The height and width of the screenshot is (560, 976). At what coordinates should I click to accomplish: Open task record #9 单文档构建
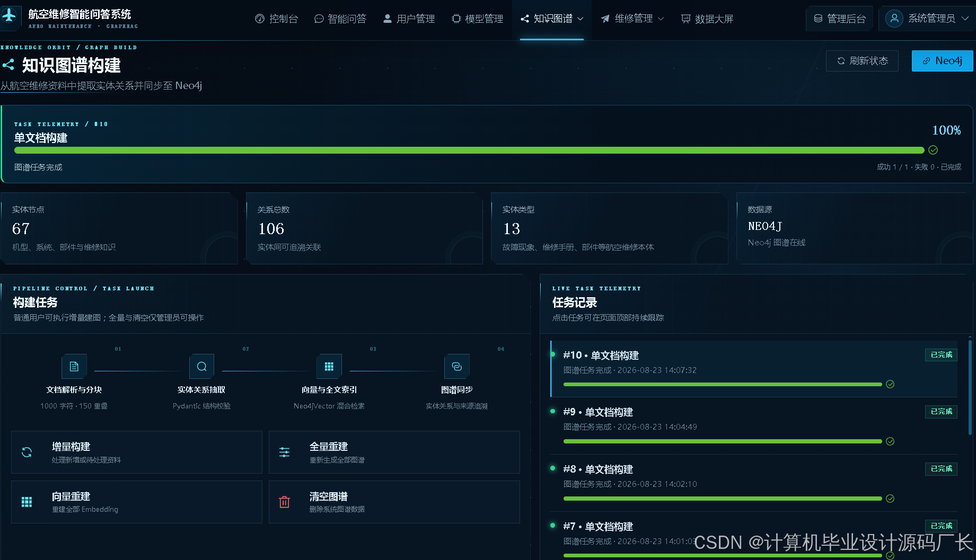pos(754,426)
